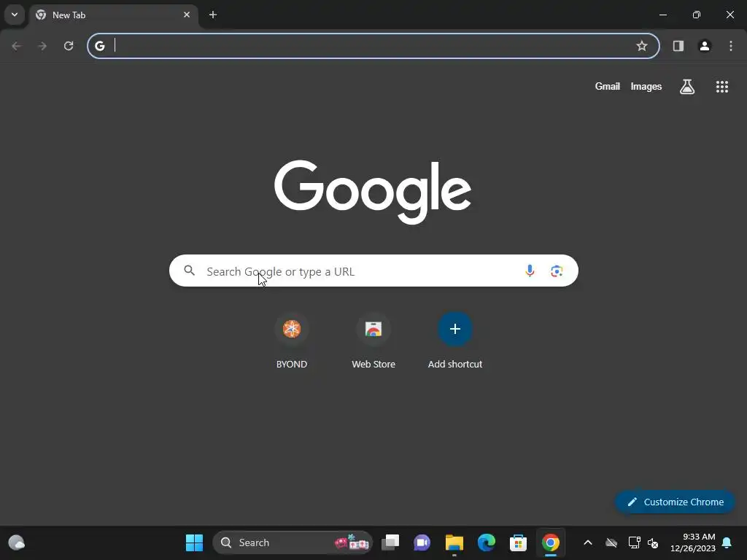Restore down the Chrome window

pyautogui.click(x=697, y=15)
